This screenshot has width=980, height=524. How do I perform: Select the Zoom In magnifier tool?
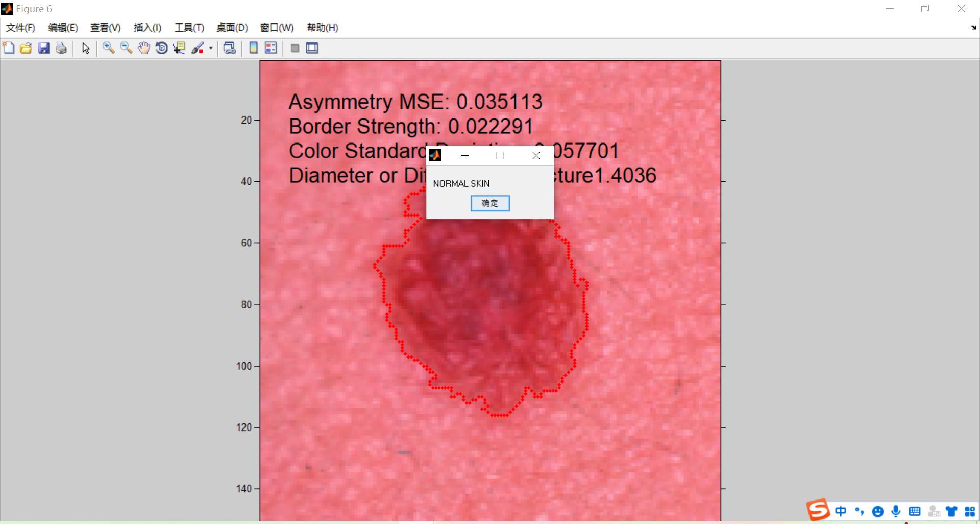108,48
